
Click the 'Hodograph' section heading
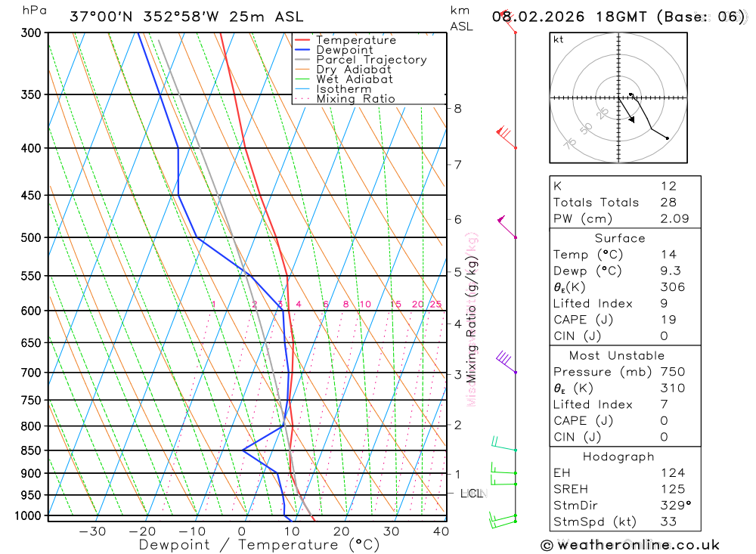618,457
